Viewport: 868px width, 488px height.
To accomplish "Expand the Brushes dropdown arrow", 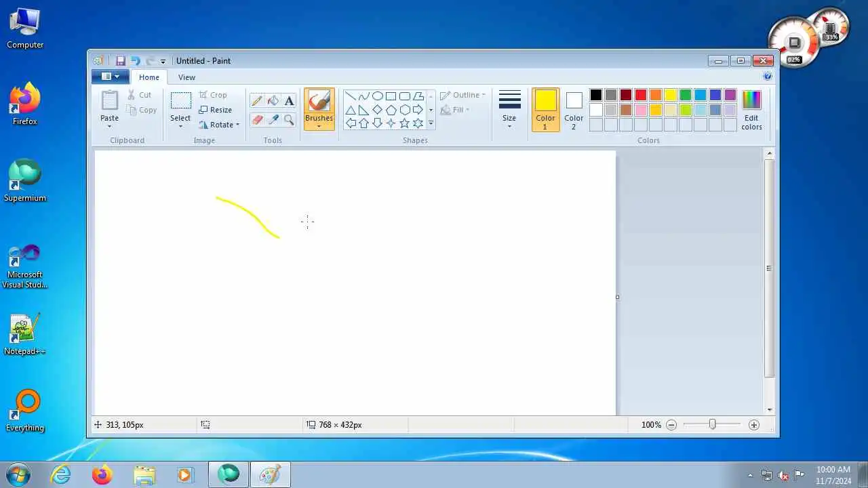I will pyautogui.click(x=319, y=126).
